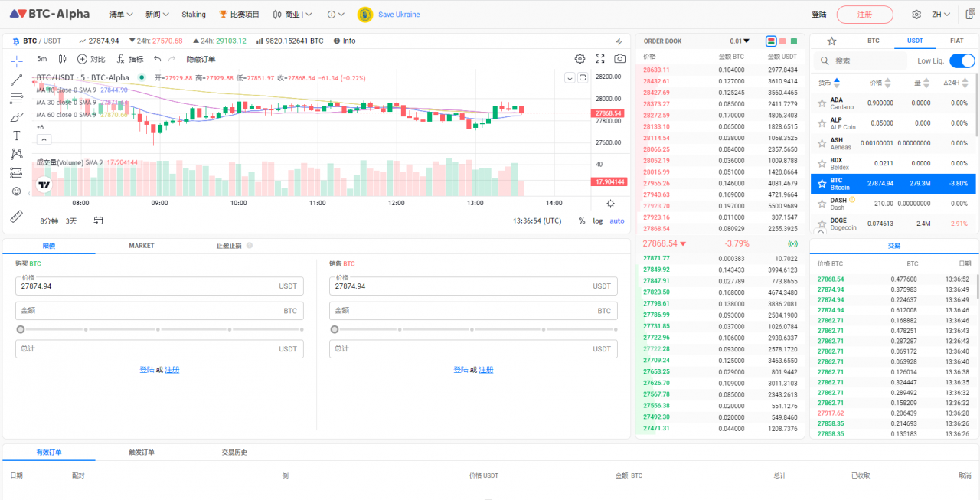Open the 指标 indicators menu
980x500 pixels.
point(129,59)
